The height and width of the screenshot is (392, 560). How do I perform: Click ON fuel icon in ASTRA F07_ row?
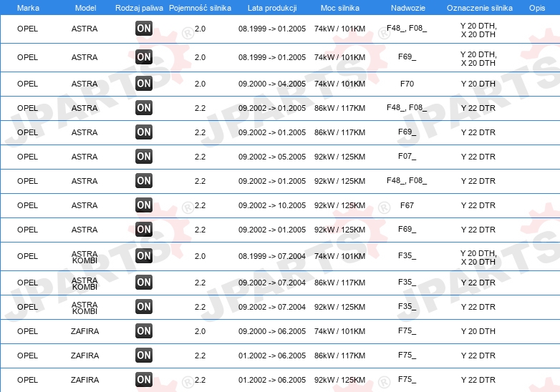coord(144,156)
